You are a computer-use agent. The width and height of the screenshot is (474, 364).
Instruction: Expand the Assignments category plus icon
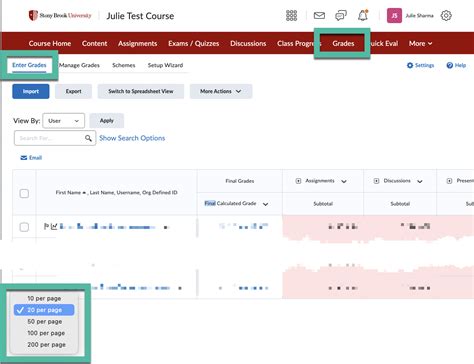click(298, 181)
